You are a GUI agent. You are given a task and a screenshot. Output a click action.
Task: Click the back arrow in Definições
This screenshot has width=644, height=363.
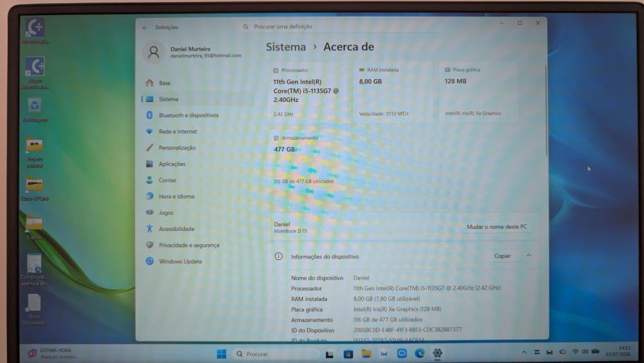point(144,28)
